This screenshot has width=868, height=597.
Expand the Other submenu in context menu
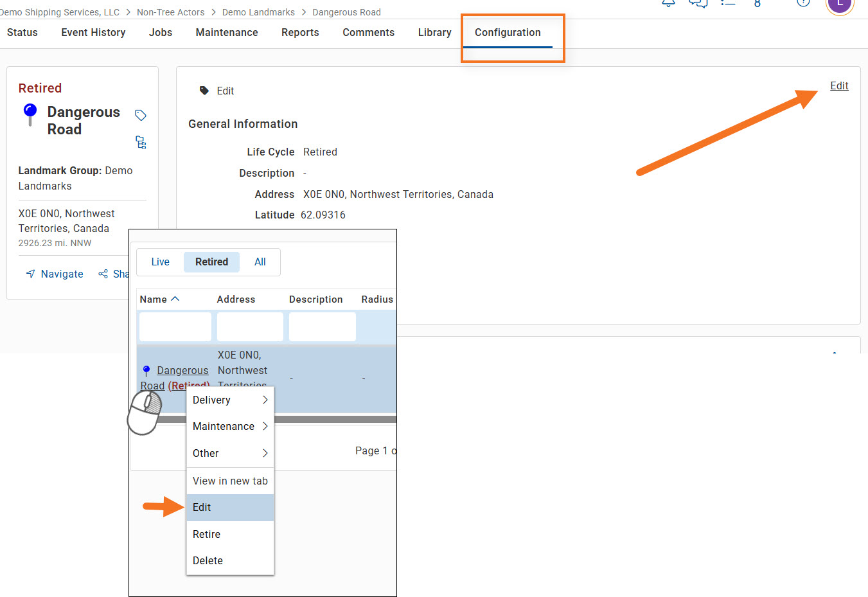point(230,453)
